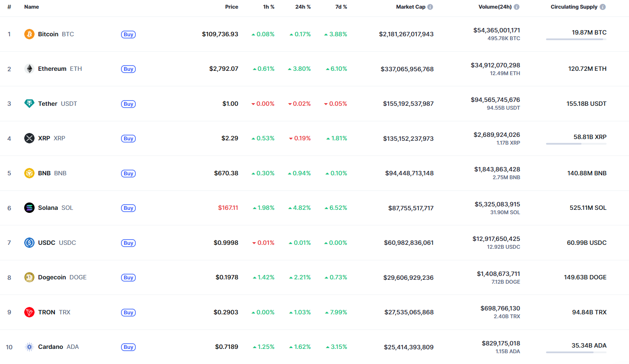Sort the table by Name column
The width and height of the screenshot is (629, 364).
[x=32, y=7]
